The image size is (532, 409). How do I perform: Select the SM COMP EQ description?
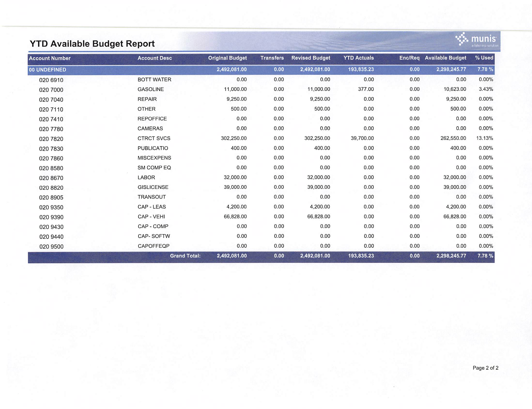point(154,167)
